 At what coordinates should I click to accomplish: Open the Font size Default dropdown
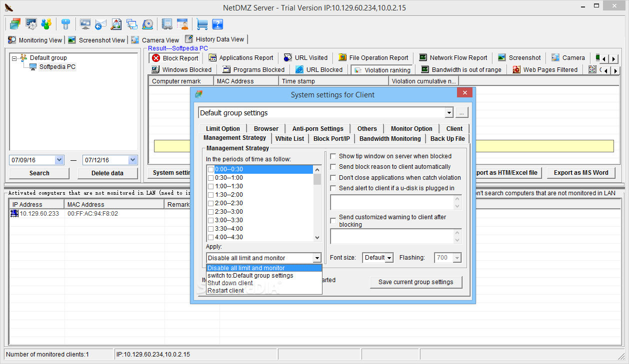pos(389,258)
